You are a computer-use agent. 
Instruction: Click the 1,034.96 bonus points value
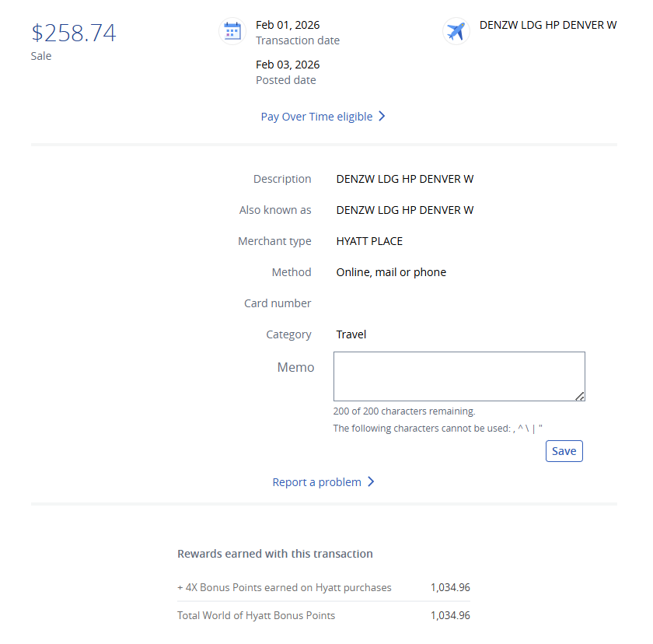pos(450,587)
